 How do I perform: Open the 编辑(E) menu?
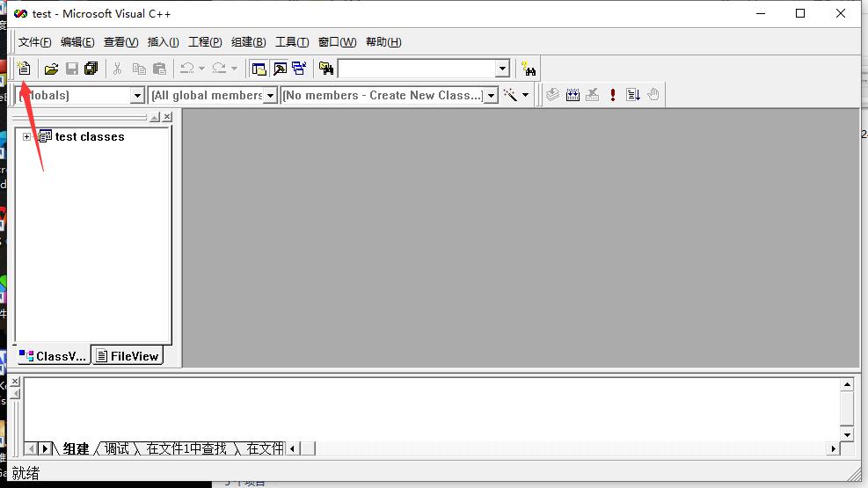(77, 42)
